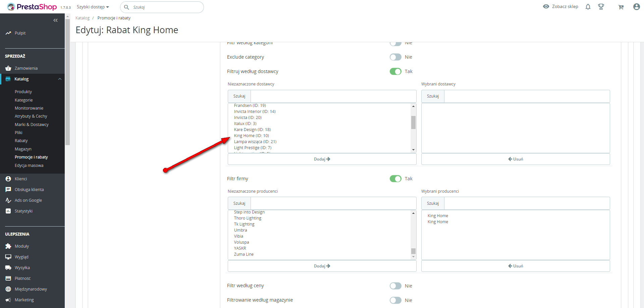The width and height of the screenshot is (644, 308).
Task: Open the notifications bell
Action: pyautogui.click(x=588, y=7)
